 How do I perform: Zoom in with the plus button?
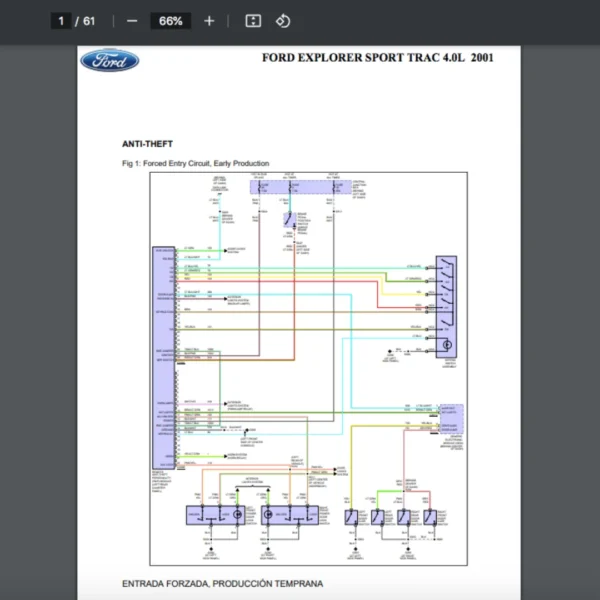209,21
